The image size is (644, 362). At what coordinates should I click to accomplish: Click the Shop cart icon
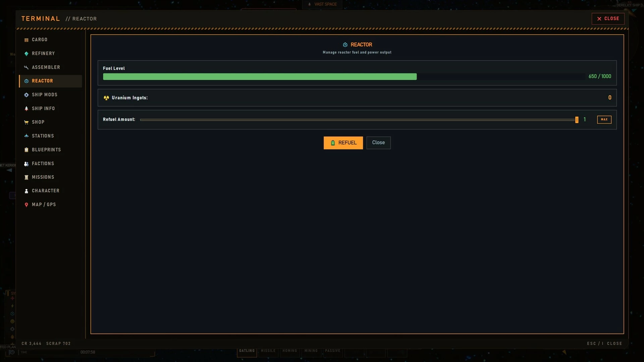26,122
